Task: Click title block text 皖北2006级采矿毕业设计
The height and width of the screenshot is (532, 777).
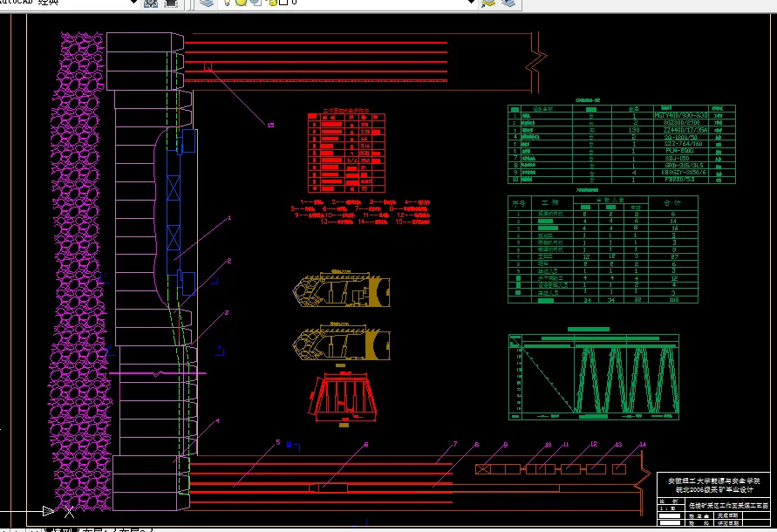Action: 714,489
